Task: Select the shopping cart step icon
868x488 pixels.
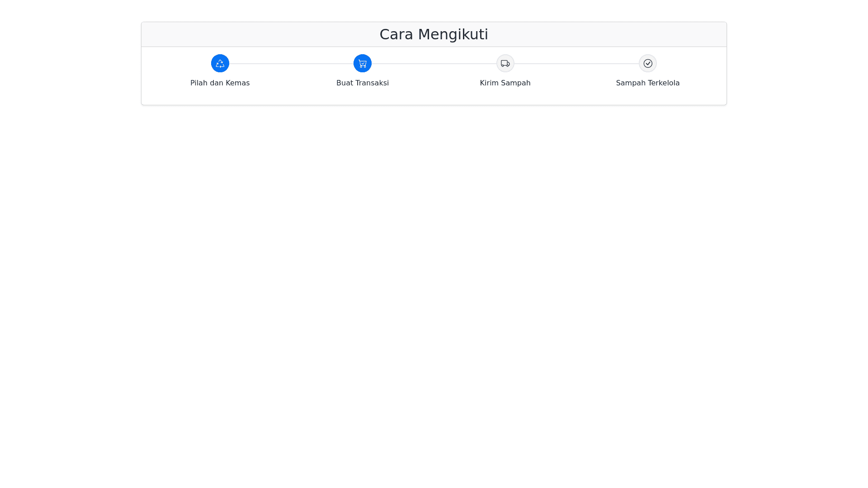Action: coord(362,63)
